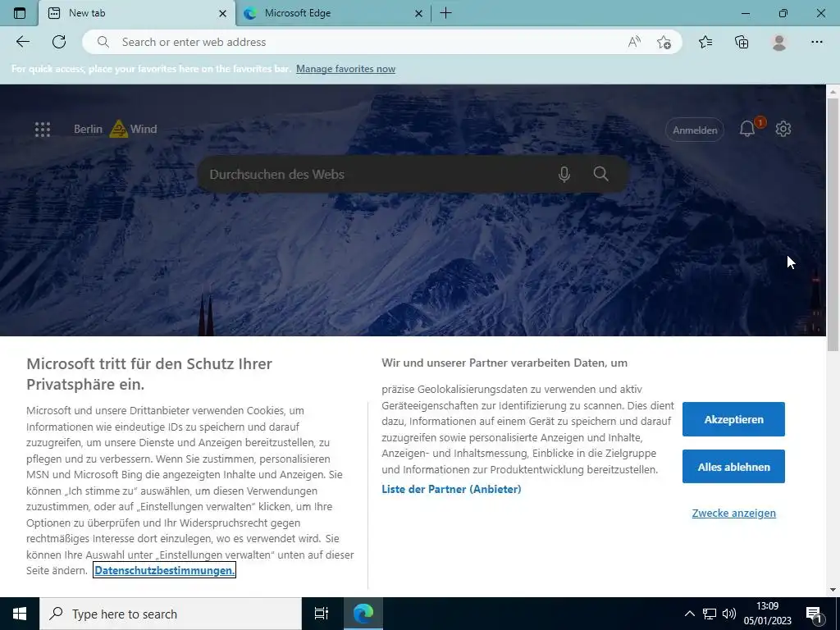Open the Action Center notifications icon
The image size is (840, 630).
coord(815,614)
